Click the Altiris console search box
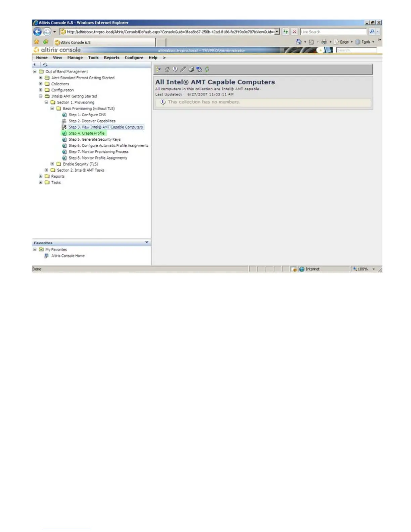The image size is (411, 532). click(x=356, y=50)
